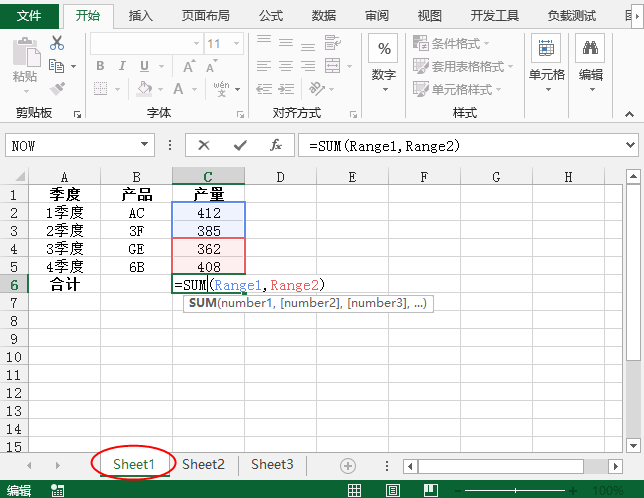The height and width of the screenshot is (498, 644).
Task: Open the underline style dropdown arrow
Action: point(161,66)
